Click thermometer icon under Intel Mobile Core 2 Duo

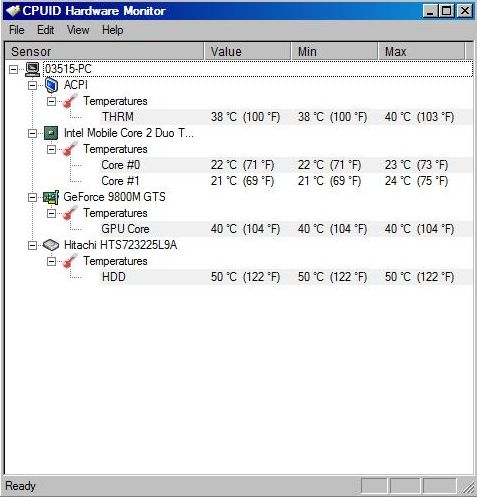70,149
